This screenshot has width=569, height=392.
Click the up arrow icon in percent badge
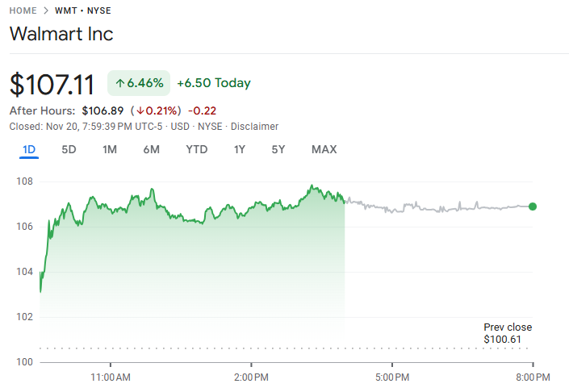click(x=119, y=83)
